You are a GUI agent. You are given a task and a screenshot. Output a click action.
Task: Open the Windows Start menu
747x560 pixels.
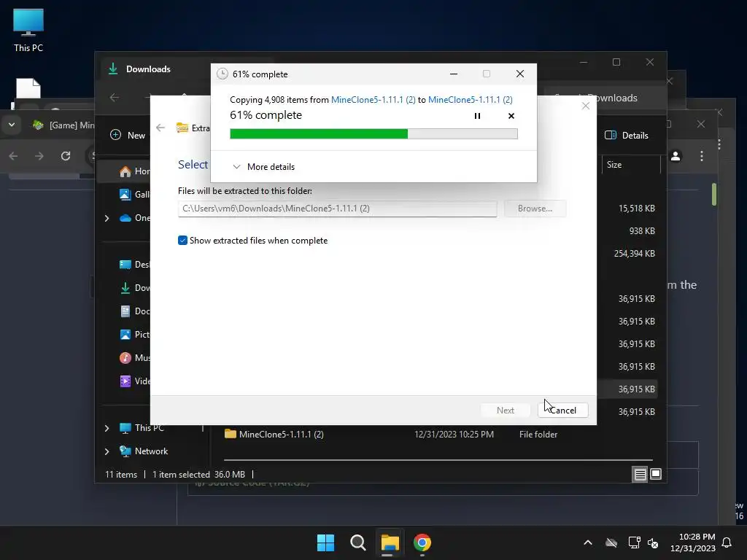326,542
